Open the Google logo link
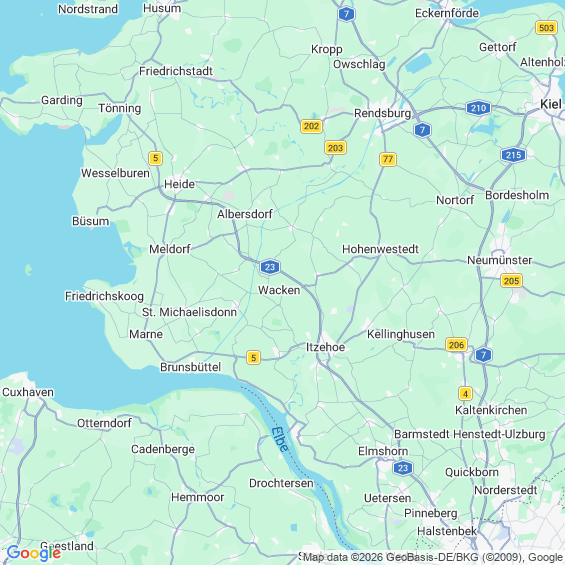 34,553
